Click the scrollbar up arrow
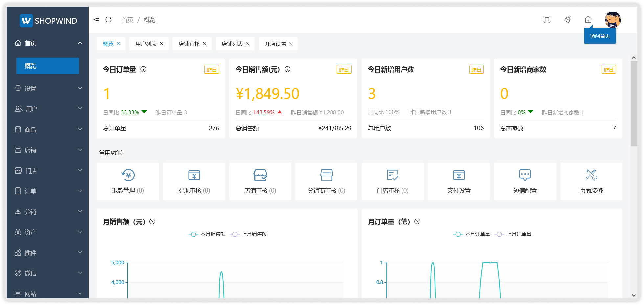This screenshot has height=305, width=644. tap(634, 58)
